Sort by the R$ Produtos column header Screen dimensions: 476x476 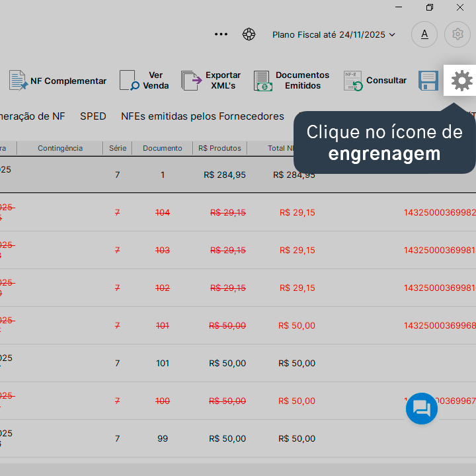[x=219, y=148]
